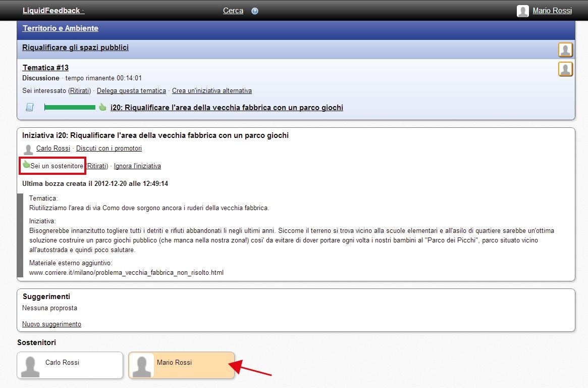Click 'Nuovo suggerimento' link
Screen dimensions: 588x388
point(51,324)
